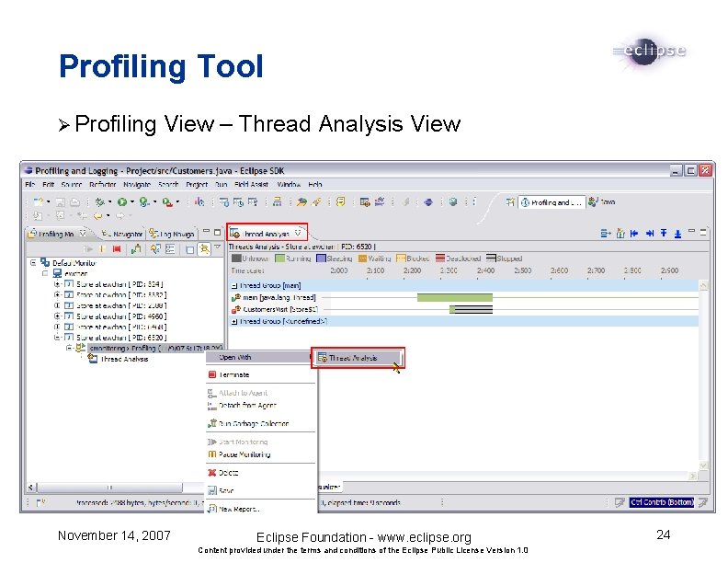The width and height of the screenshot is (728, 563).
Task: Click the Profile toolbar icon
Action: pyautogui.click(x=144, y=202)
